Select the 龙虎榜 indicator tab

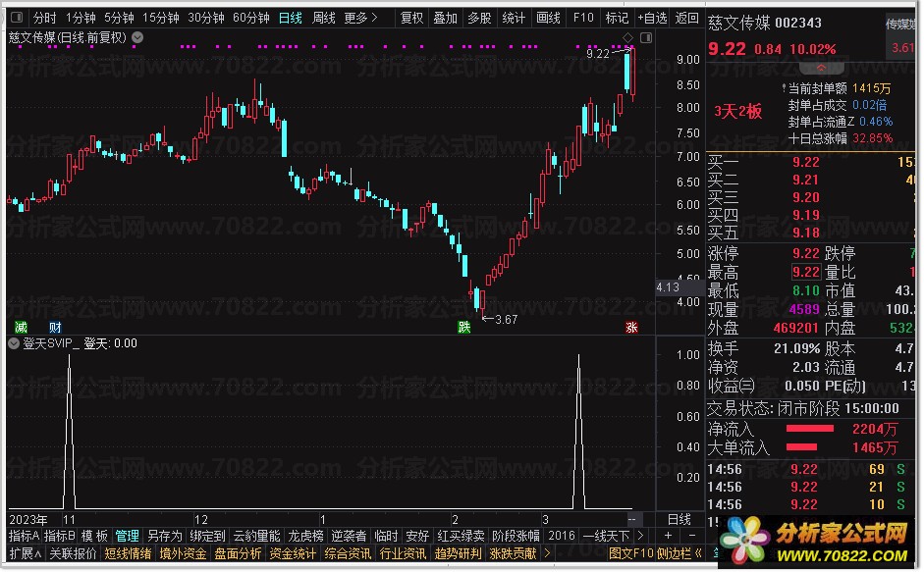(305, 536)
